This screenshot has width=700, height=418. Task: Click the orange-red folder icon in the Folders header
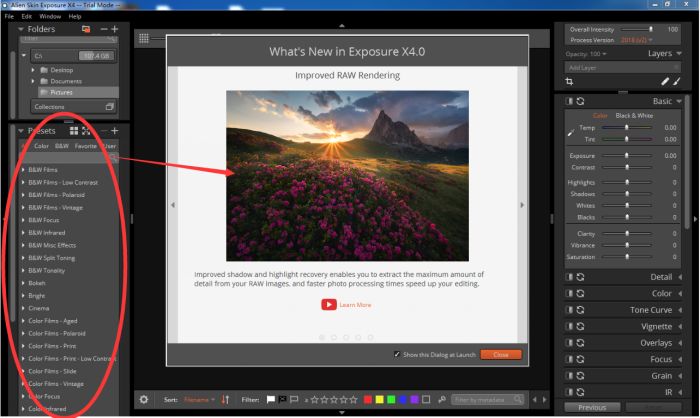tap(86, 29)
